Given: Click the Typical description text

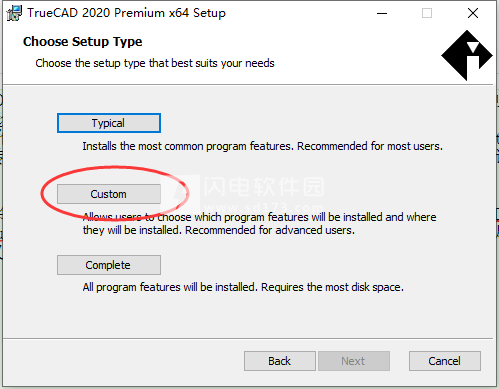Looking at the screenshot, I should (263, 146).
